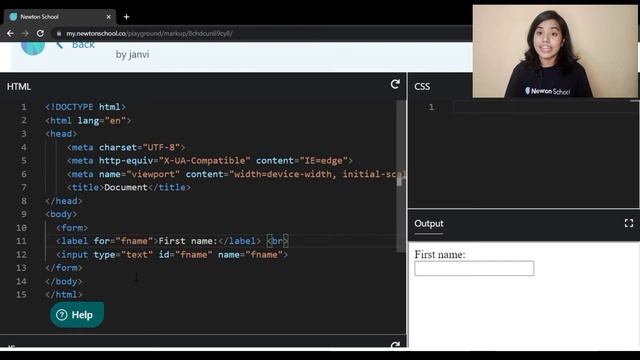Click the lock icon in address bar
The height and width of the screenshot is (360, 640).
pos(59,33)
